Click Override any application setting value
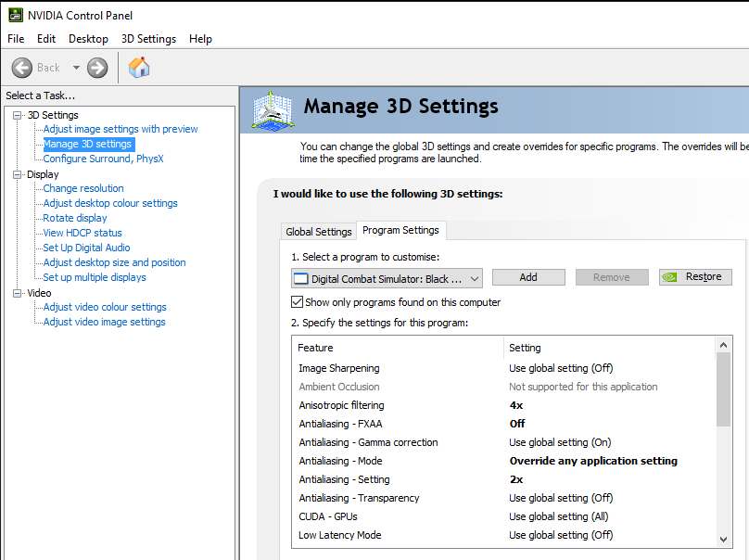This screenshot has width=749, height=560. coord(593,461)
